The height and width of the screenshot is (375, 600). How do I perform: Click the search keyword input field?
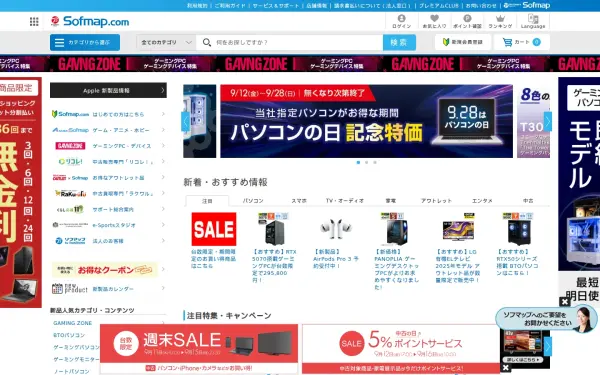[x=290, y=42]
